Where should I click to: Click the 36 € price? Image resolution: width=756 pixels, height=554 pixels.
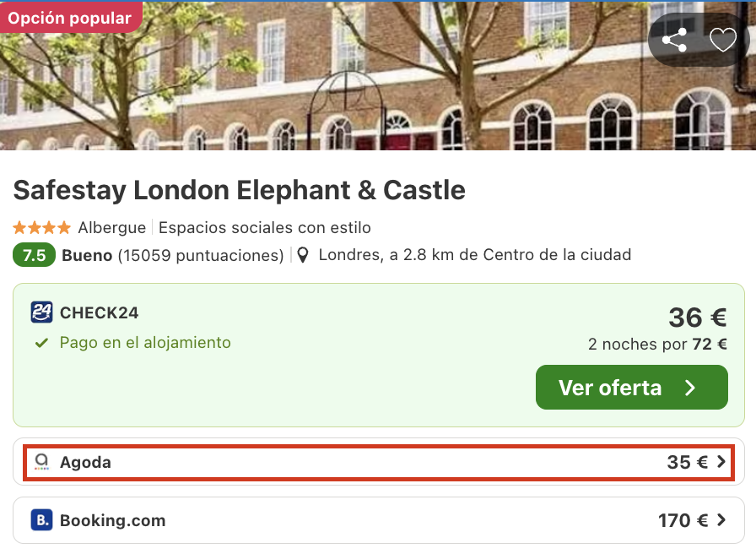(698, 318)
